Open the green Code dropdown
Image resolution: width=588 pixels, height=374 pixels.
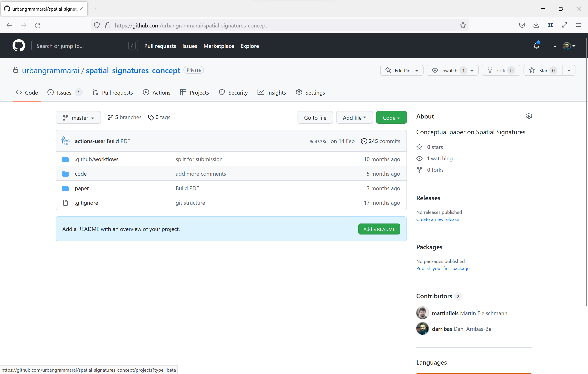(391, 118)
